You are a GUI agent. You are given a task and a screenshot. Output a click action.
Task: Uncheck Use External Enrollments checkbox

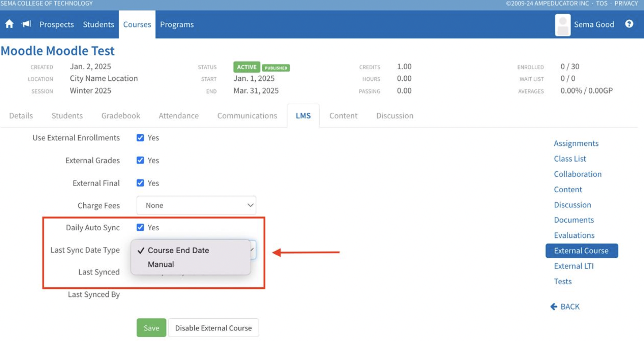[140, 138]
